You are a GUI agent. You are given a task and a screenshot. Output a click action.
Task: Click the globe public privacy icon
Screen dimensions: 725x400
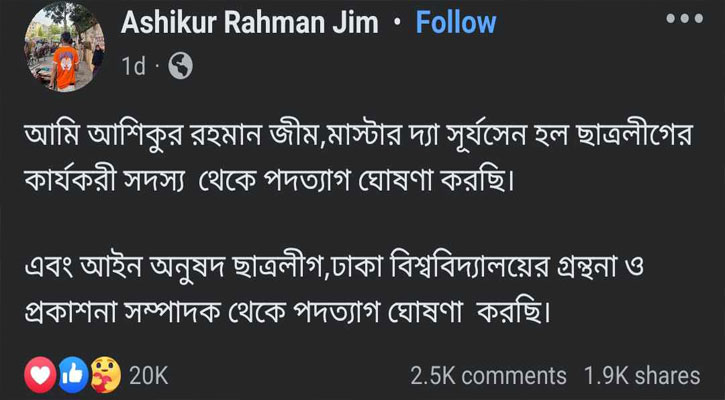tap(181, 68)
